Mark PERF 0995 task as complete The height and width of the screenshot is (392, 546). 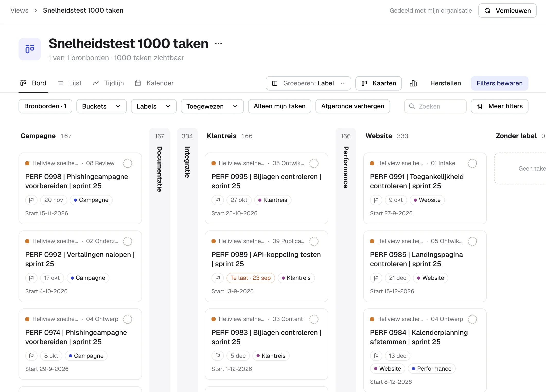click(x=314, y=163)
